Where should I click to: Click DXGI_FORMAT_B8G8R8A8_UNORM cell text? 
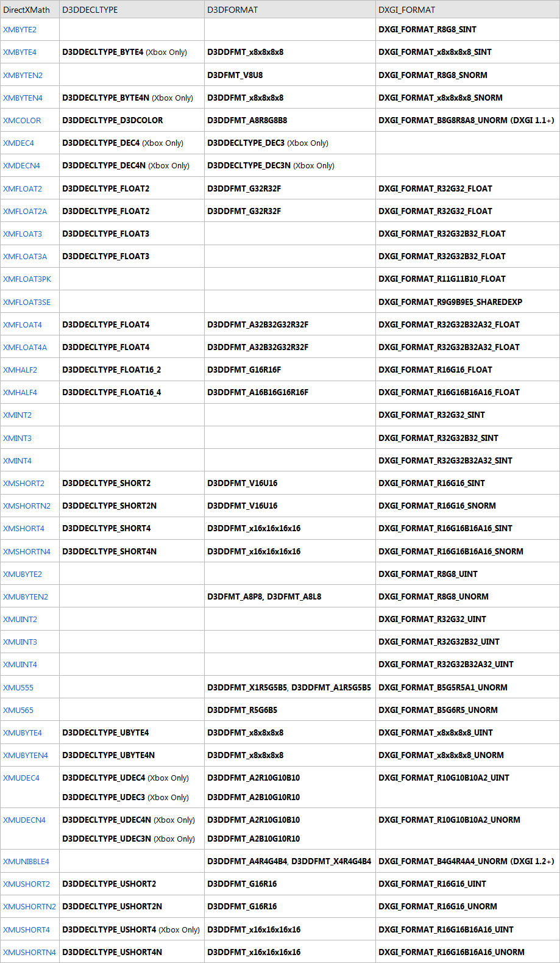coord(466,120)
